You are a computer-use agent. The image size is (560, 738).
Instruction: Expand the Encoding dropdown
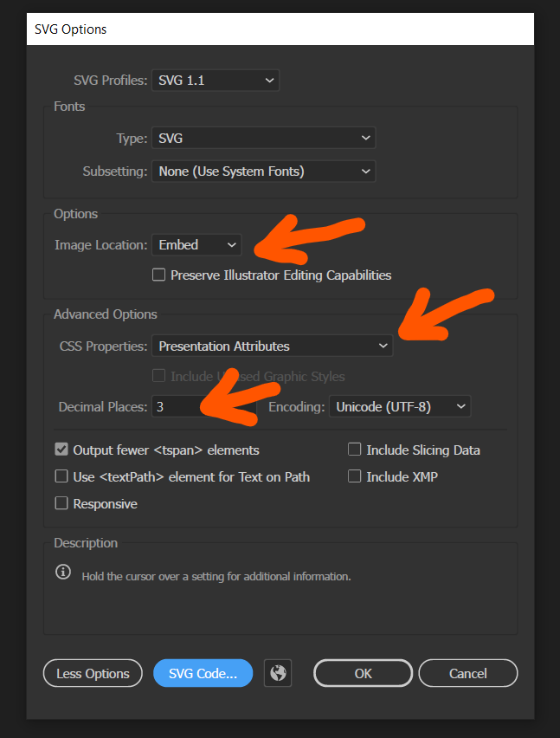pyautogui.click(x=399, y=406)
